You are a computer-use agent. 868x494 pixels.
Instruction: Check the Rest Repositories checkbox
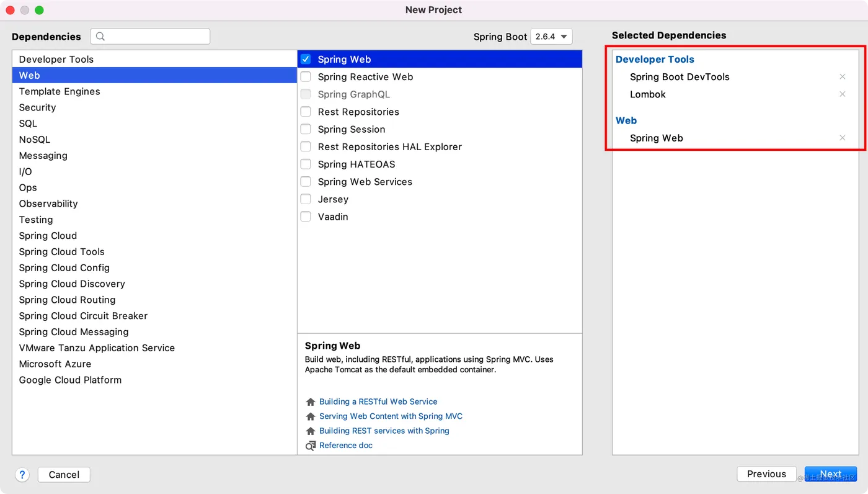306,112
